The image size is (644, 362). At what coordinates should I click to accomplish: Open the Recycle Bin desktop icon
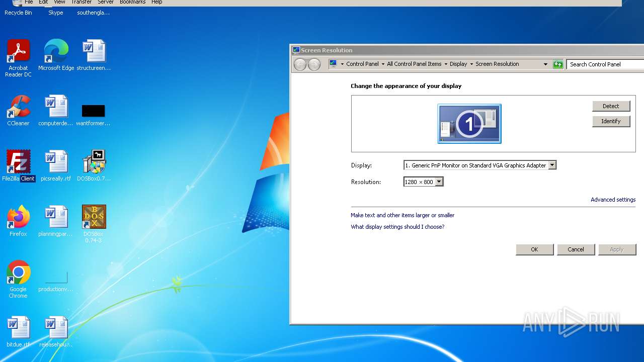[18, 9]
